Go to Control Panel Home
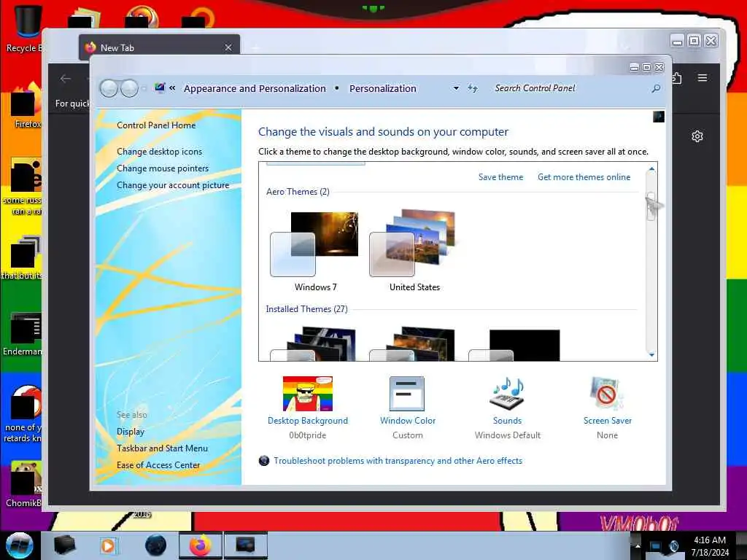Viewport: 747px width, 560px height. [156, 125]
